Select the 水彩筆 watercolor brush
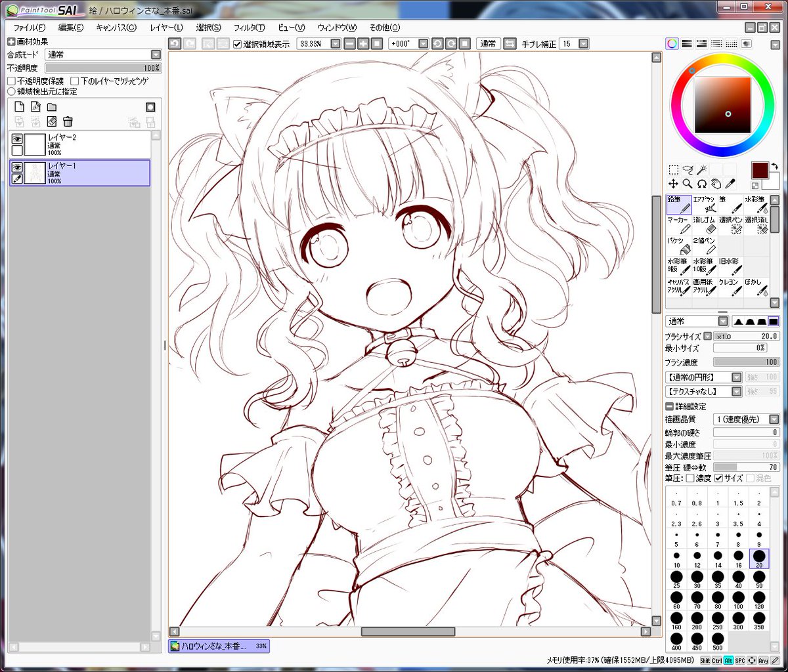 click(x=756, y=205)
